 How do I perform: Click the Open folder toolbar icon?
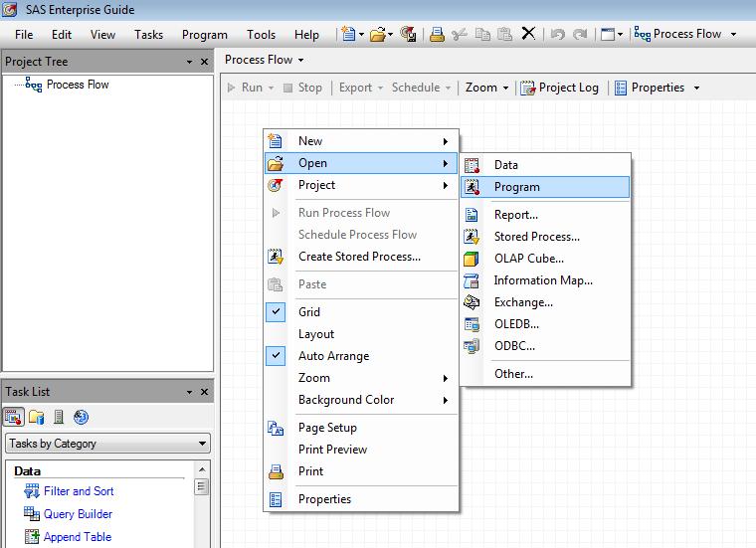click(x=378, y=34)
